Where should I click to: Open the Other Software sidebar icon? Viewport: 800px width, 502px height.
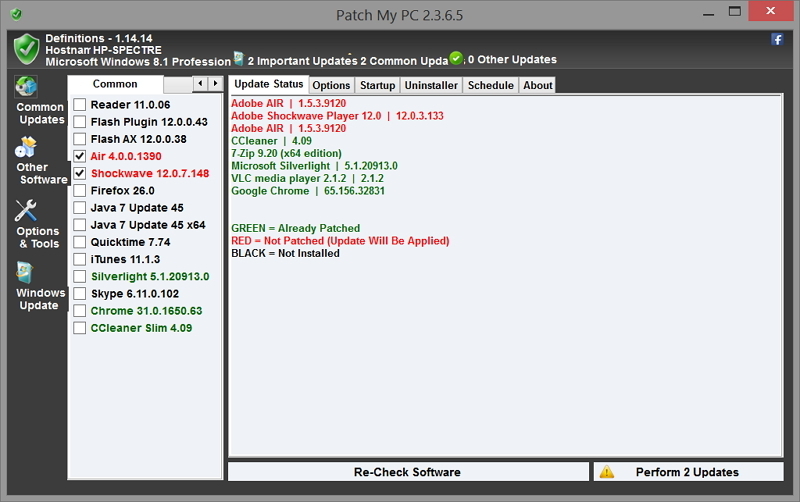(26, 147)
